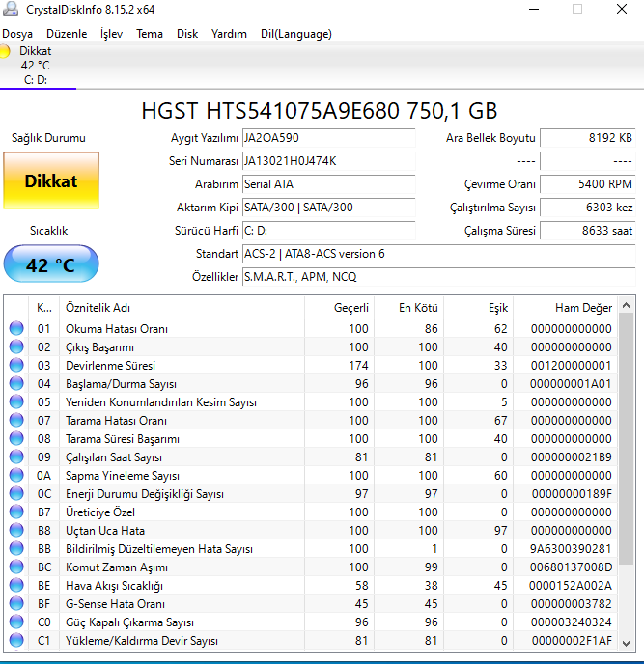Click the yellow Dikkat health status button
Image resolution: width=644 pixels, height=664 pixels.
(x=50, y=180)
